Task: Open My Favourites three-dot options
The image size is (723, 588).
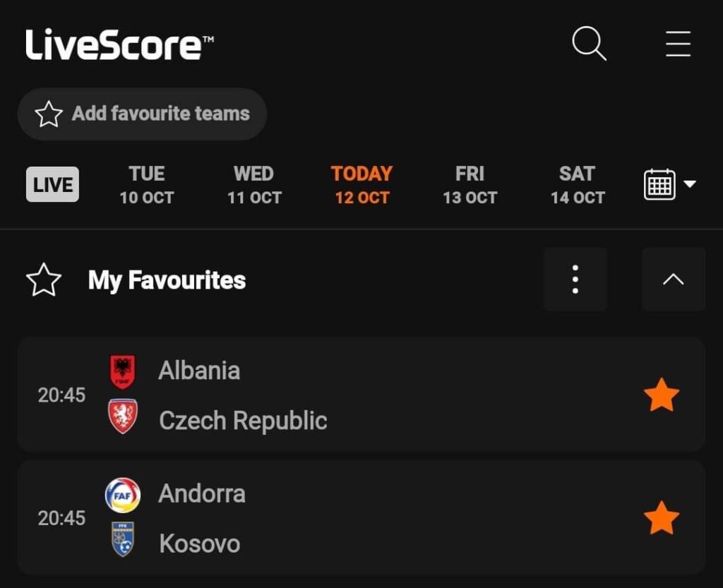Action: click(575, 280)
